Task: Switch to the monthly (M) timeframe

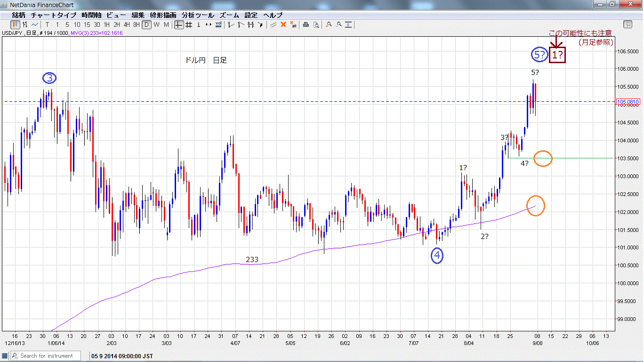Action: (x=166, y=25)
